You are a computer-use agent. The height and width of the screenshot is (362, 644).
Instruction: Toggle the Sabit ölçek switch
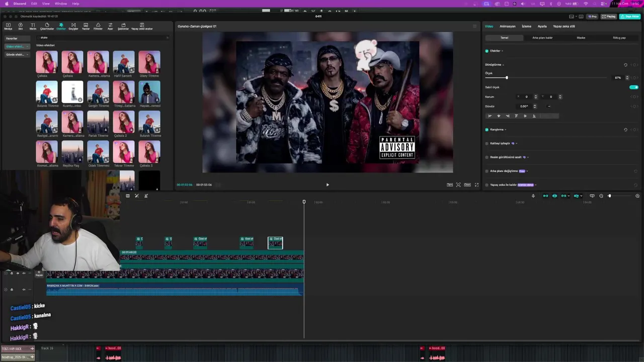pos(634,87)
